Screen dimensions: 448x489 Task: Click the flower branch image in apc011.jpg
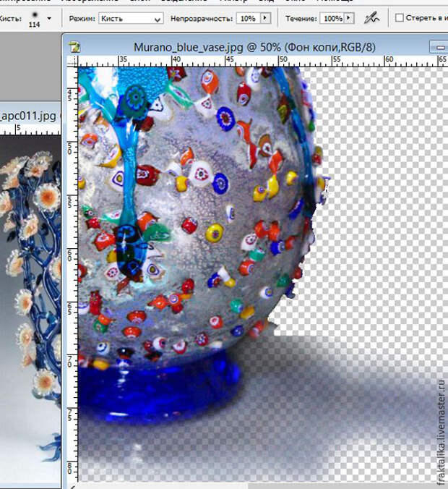29,289
